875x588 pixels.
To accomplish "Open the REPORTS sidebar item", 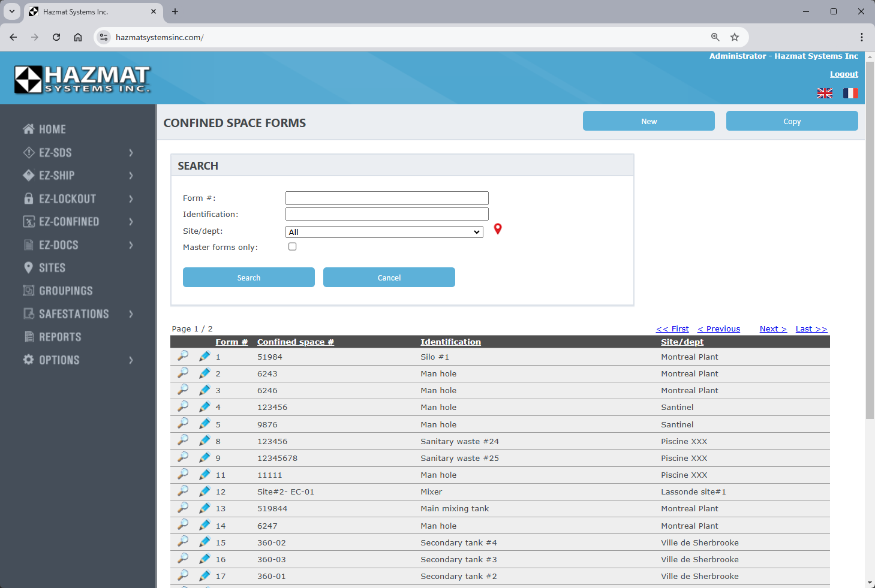I will pos(60,337).
